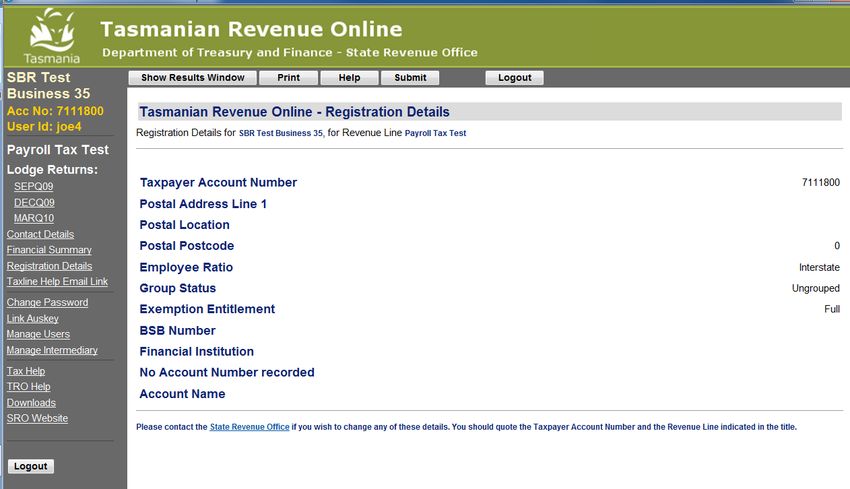Click 'Postal Address Line 1' label
The image size is (850, 489).
[203, 204]
